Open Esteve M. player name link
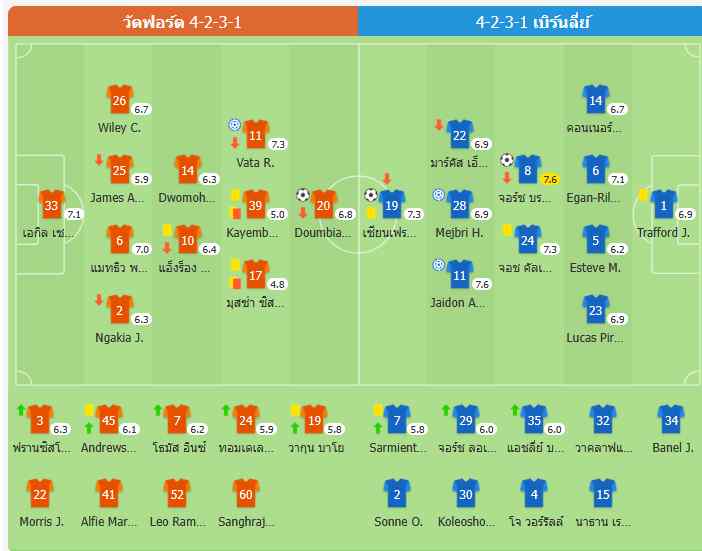The width and height of the screenshot is (702, 551). click(595, 267)
